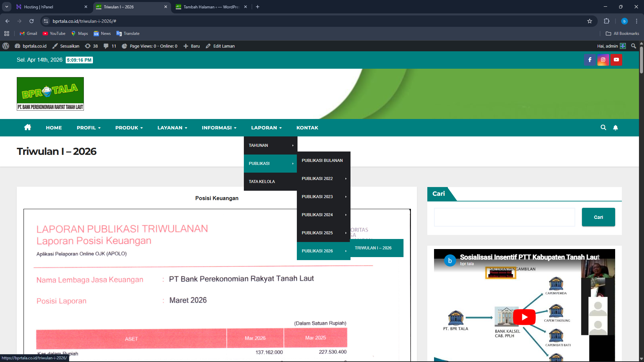This screenshot has height=362, width=644.
Task: Bookmark page with the star icon
Action: pos(590,21)
